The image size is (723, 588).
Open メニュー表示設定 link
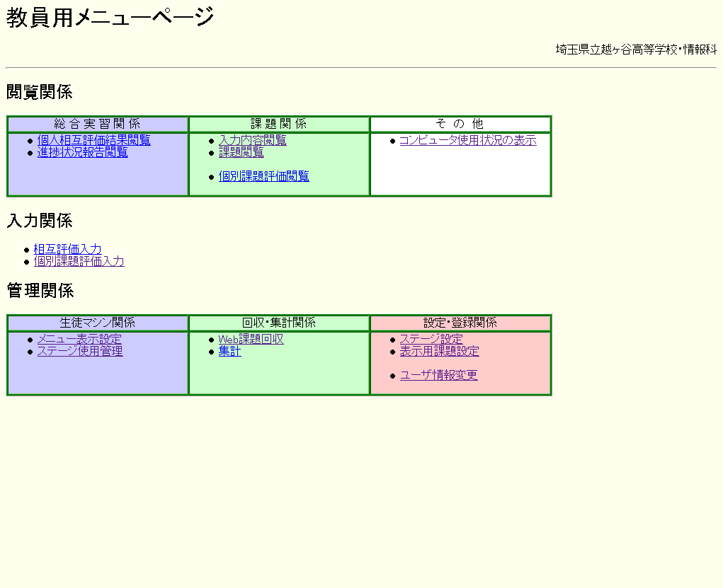click(x=79, y=339)
